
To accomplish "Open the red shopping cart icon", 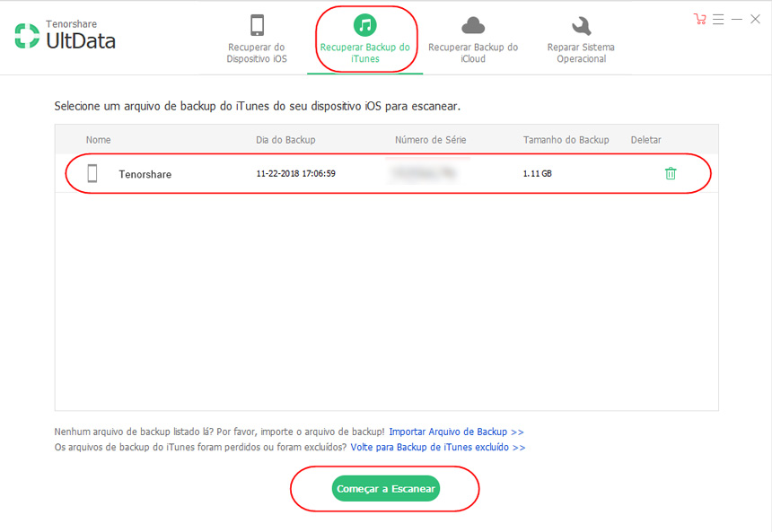I will 699,19.
